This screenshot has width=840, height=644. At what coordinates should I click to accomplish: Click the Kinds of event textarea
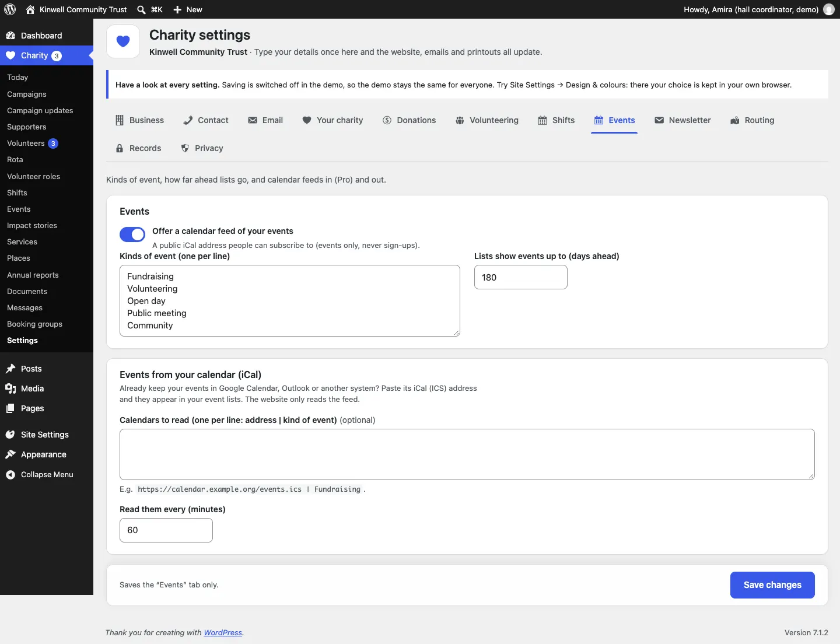[290, 301]
